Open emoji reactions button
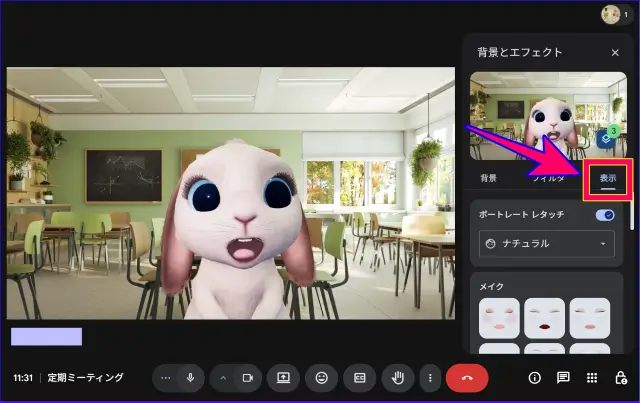Viewport: 640px width, 403px height. [x=322, y=378]
